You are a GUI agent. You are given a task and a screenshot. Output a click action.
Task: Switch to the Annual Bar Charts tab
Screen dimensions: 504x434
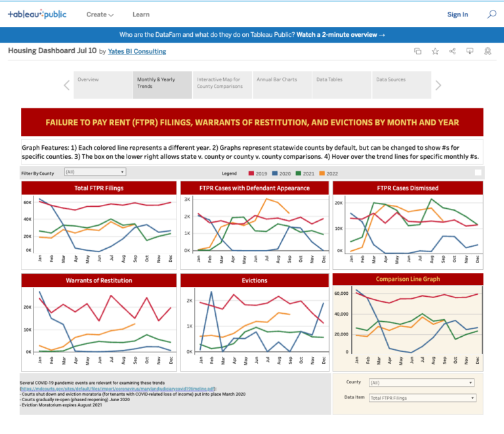pyautogui.click(x=282, y=85)
